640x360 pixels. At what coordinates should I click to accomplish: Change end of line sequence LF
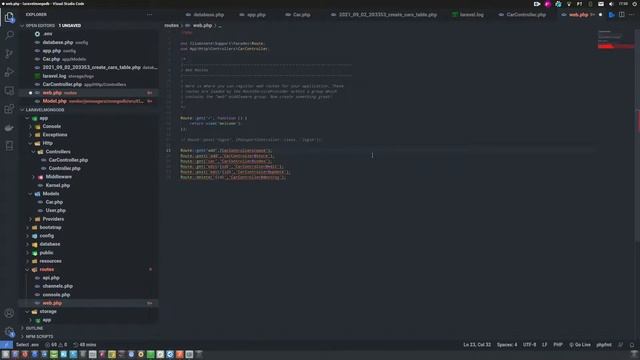pyautogui.click(x=544, y=345)
